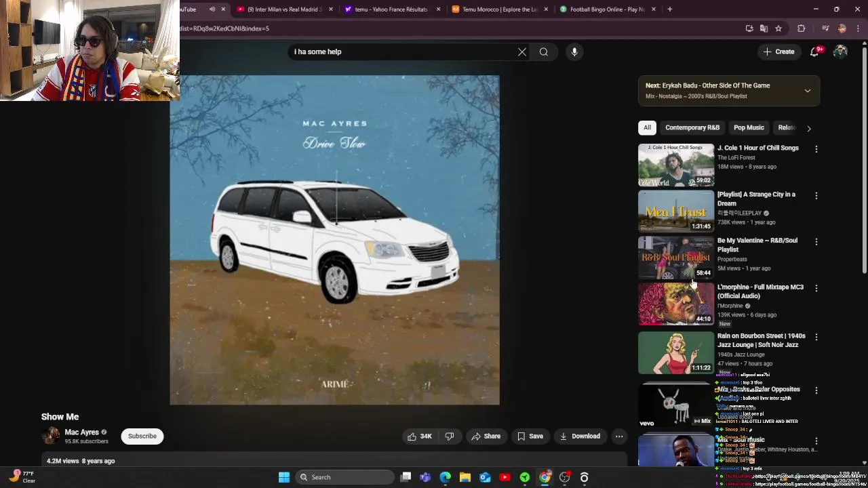Open the Rain on Bourbon Street thumbnail
This screenshot has width=868, height=488.
pos(676,352)
